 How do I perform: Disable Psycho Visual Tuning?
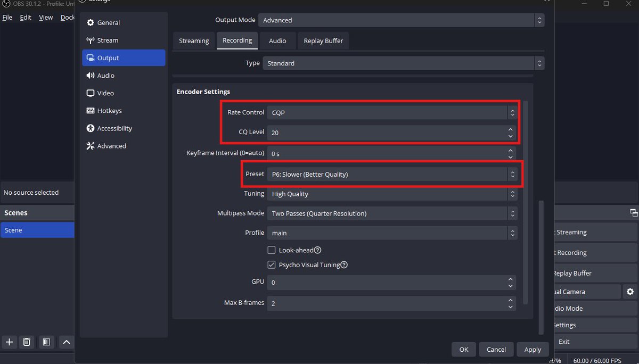272,264
